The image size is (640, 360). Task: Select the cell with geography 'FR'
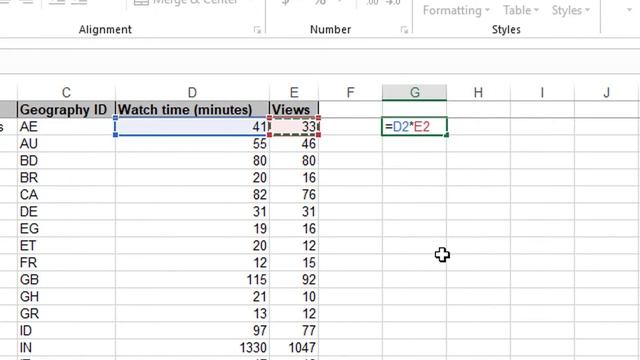66,262
